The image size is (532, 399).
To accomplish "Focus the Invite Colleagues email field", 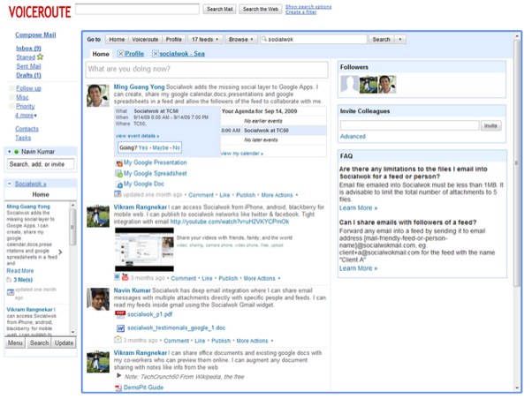I will pos(409,125).
